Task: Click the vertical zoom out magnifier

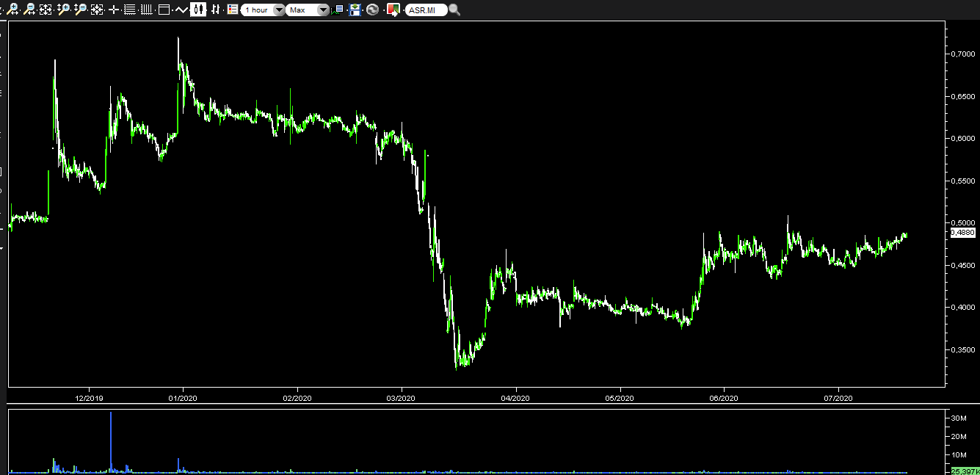Action: [x=81, y=10]
